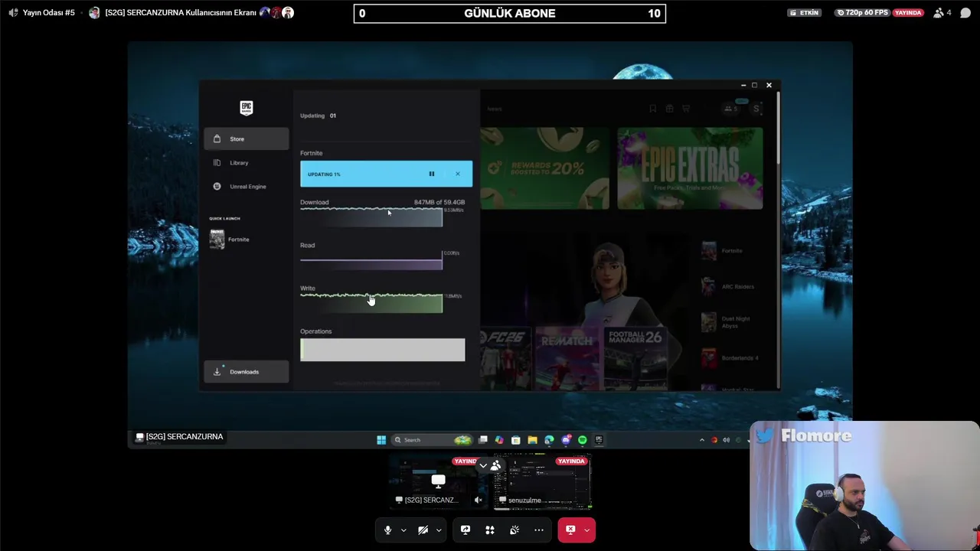Open Unreal Engine in the Epic sidebar
Image resolution: width=980 pixels, height=551 pixels.
click(246, 186)
